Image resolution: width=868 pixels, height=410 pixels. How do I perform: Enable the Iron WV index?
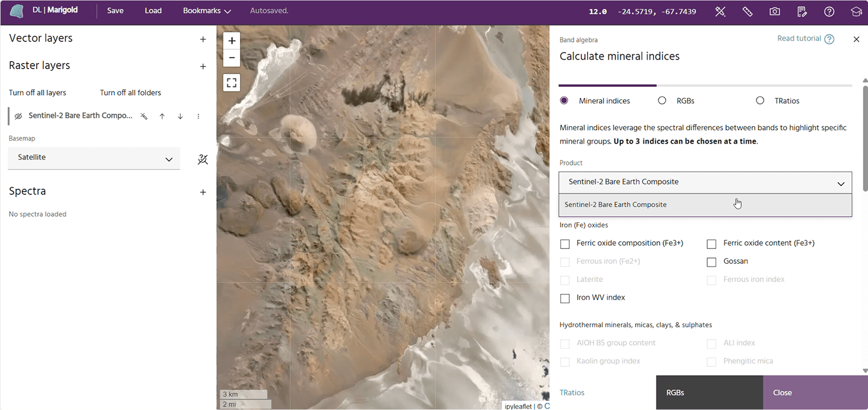tap(565, 298)
